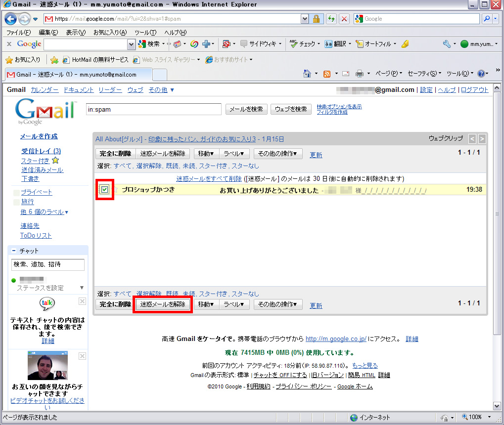Select the Gmail 迷惑メール browser tab
The image size is (504, 425).
[79, 75]
